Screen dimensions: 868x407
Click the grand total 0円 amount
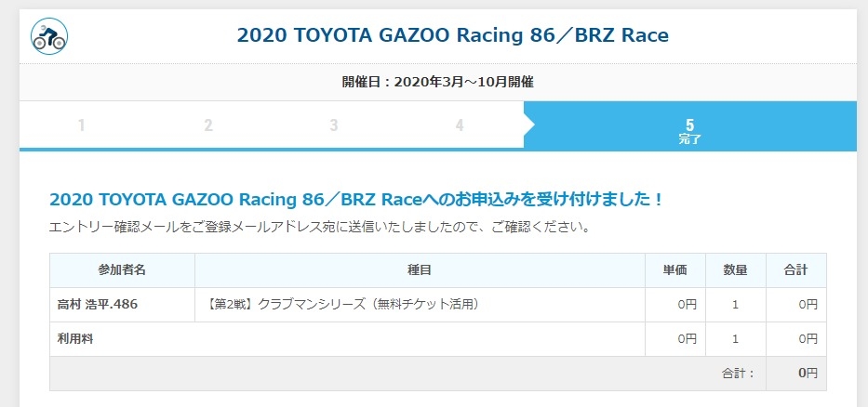click(x=807, y=374)
